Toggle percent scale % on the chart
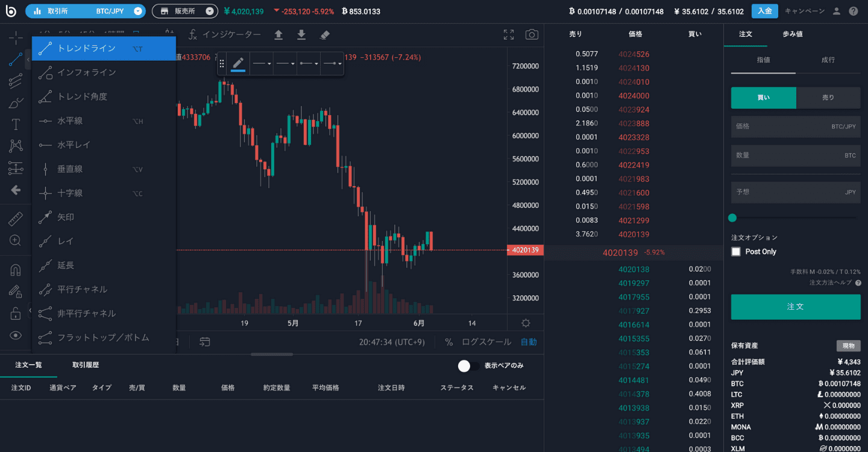Viewport: 868px width, 452px height. [x=449, y=342]
